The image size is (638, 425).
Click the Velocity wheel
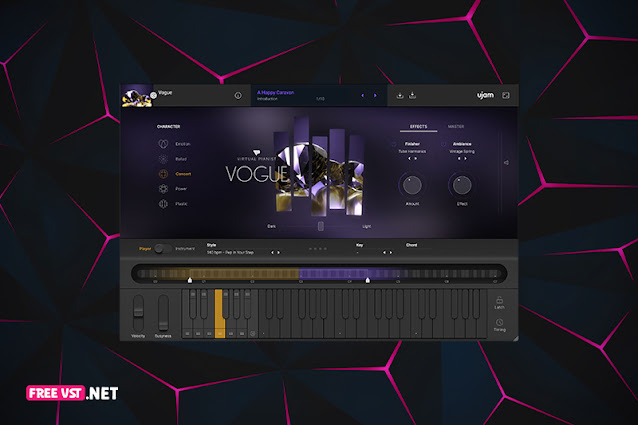[x=138, y=312]
